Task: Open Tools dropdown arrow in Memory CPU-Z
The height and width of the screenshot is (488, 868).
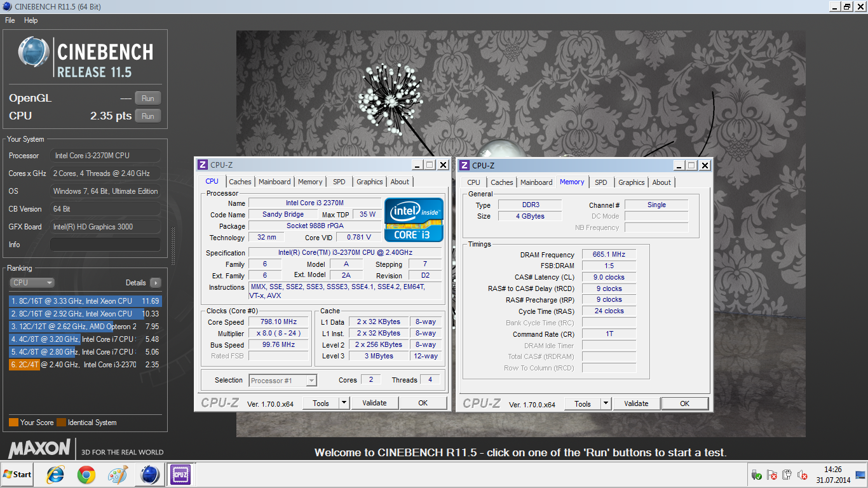Action: 606,403
